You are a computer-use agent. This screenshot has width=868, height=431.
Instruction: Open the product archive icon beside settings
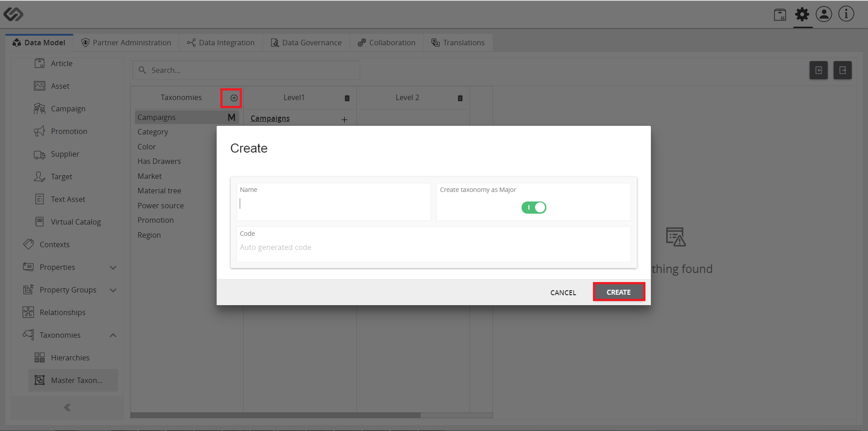pos(780,14)
